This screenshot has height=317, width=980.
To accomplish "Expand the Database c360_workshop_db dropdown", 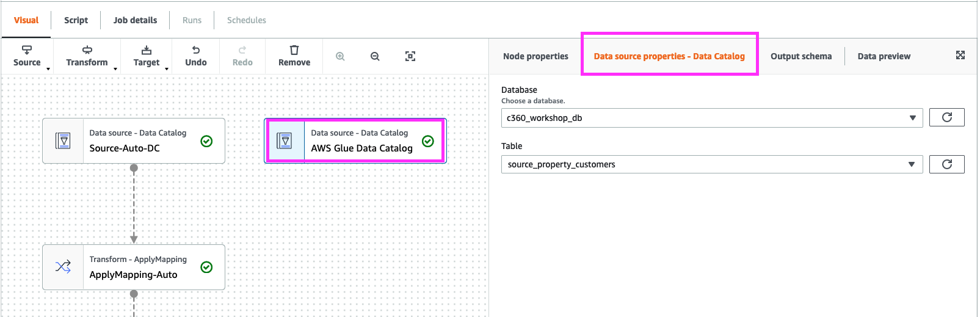I will pos(711,118).
